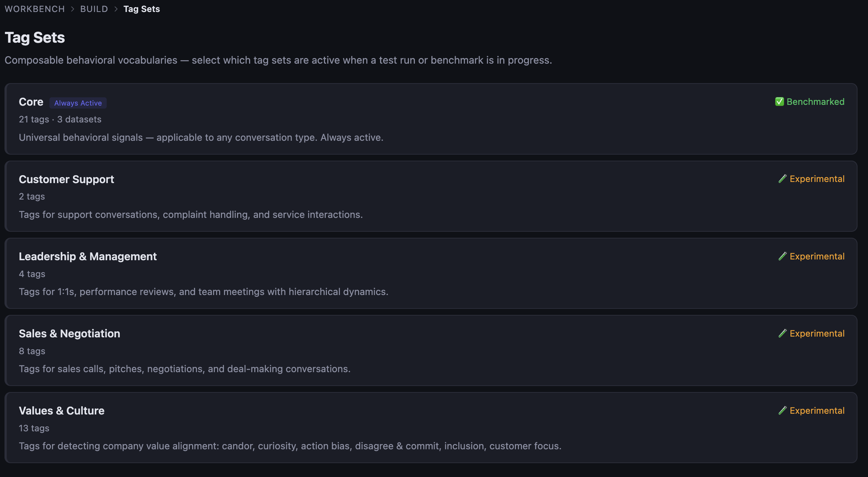Click the Benchmarked checkmark icon on Core

click(x=779, y=101)
